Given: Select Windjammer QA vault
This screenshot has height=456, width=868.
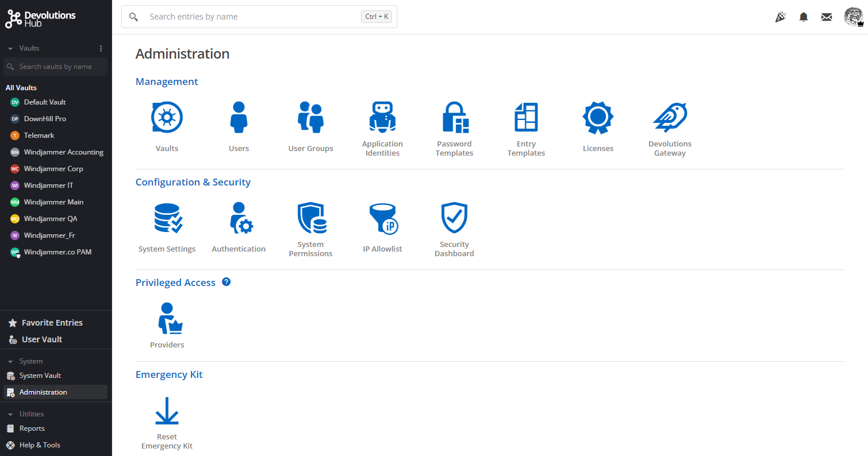Looking at the screenshot, I should pyautogui.click(x=55, y=219).
